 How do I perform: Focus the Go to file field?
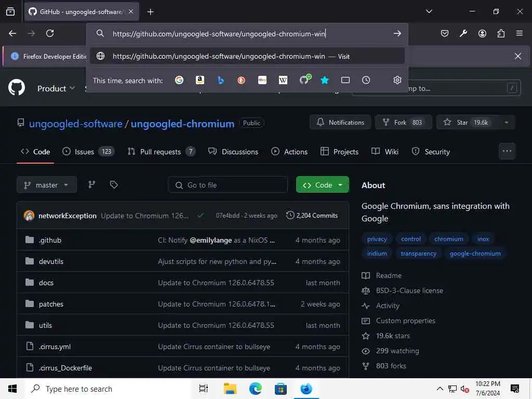(x=228, y=185)
